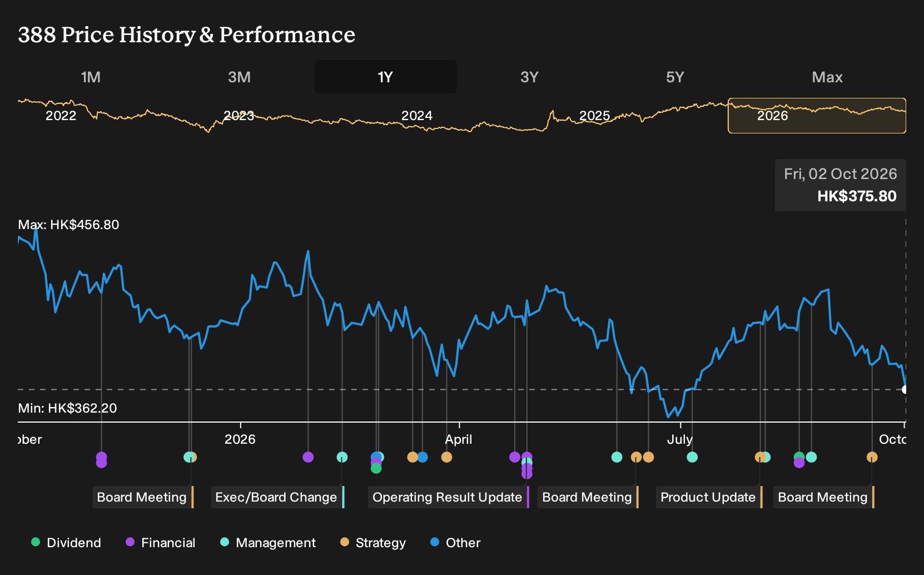This screenshot has width=924, height=575.
Task: Jump to 2024 in the overview chart
Action: [x=417, y=116]
